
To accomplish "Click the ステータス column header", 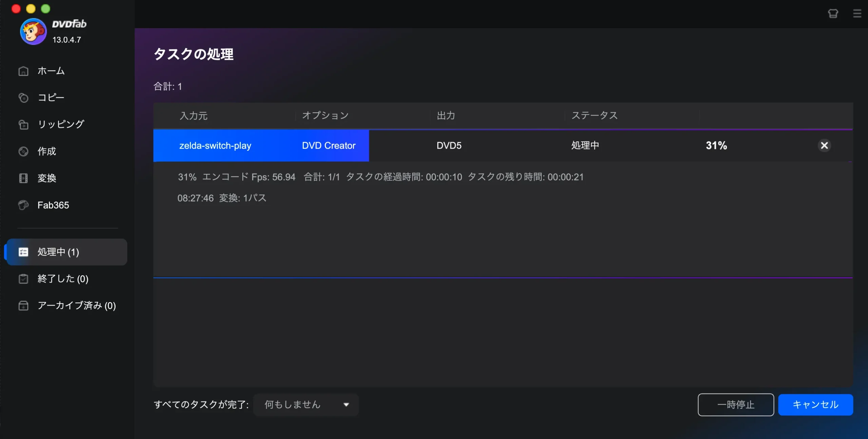I will (x=594, y=116).
